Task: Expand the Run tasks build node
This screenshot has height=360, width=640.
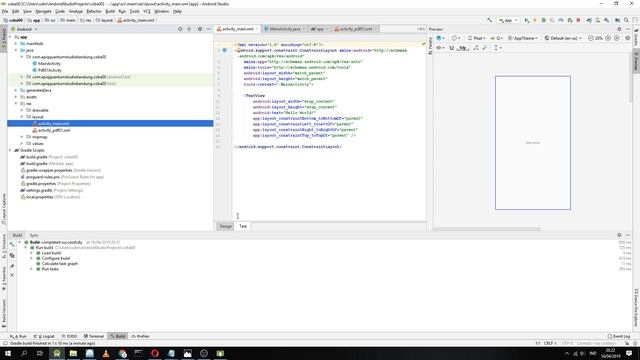Action: pos(31,269)
